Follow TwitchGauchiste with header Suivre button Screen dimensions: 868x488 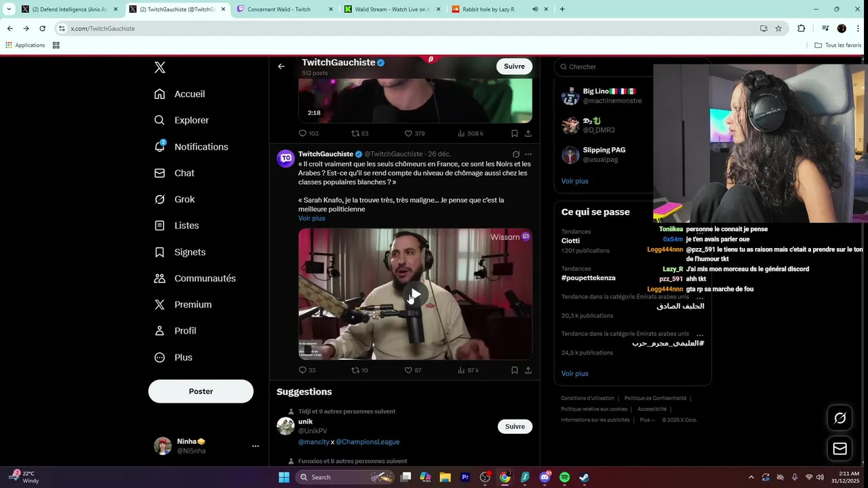514,66
